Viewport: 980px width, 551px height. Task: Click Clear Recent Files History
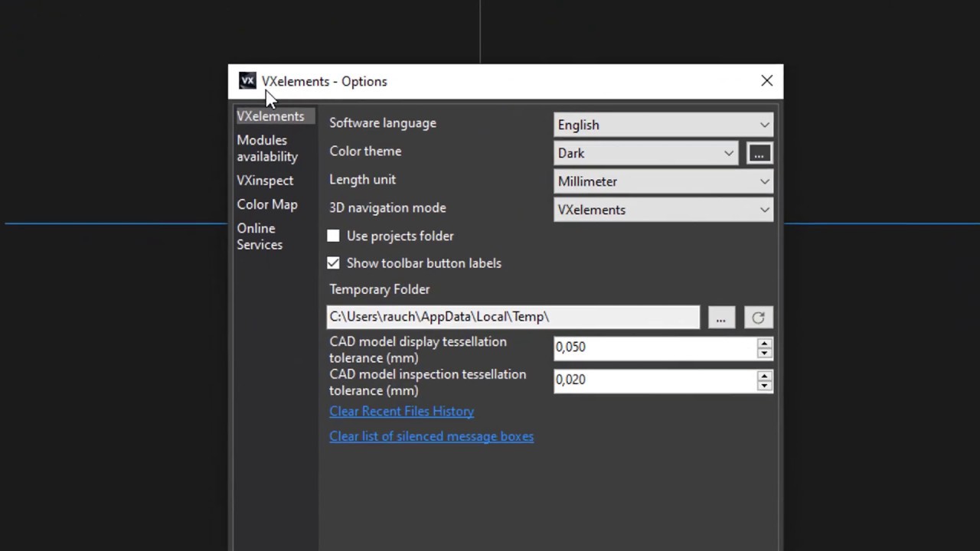click(x=401, y=411)
